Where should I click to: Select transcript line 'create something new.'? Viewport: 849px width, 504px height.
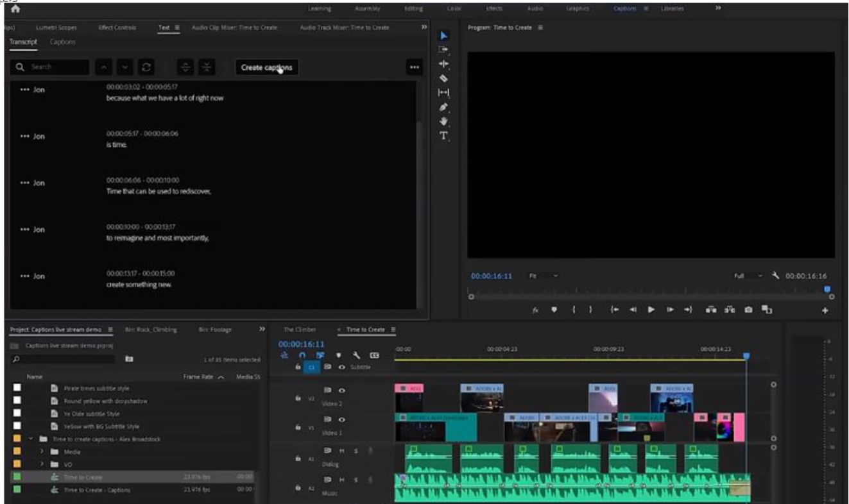[x=139, y=285]
